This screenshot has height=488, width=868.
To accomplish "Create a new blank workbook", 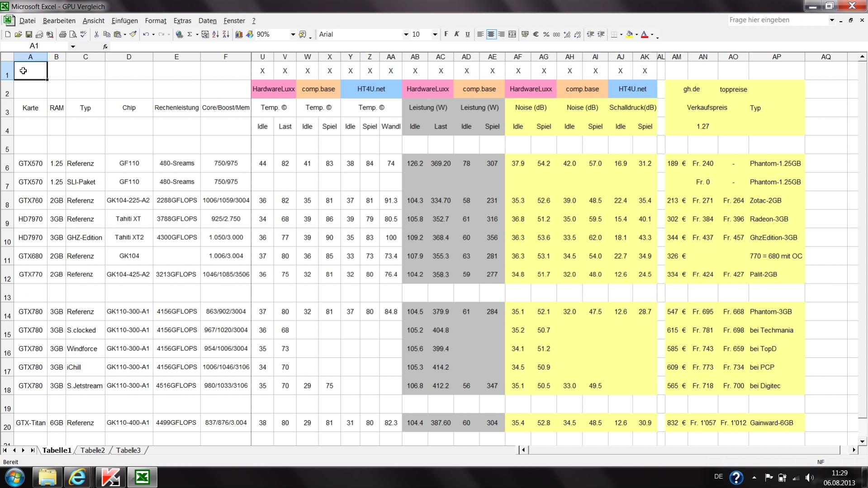I will click(x=8, y=34).
